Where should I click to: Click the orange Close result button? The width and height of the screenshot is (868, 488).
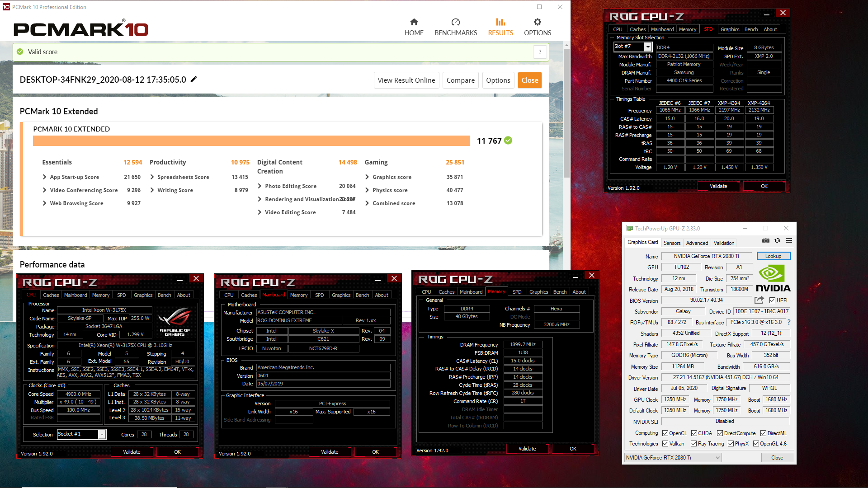coord(530,80)
